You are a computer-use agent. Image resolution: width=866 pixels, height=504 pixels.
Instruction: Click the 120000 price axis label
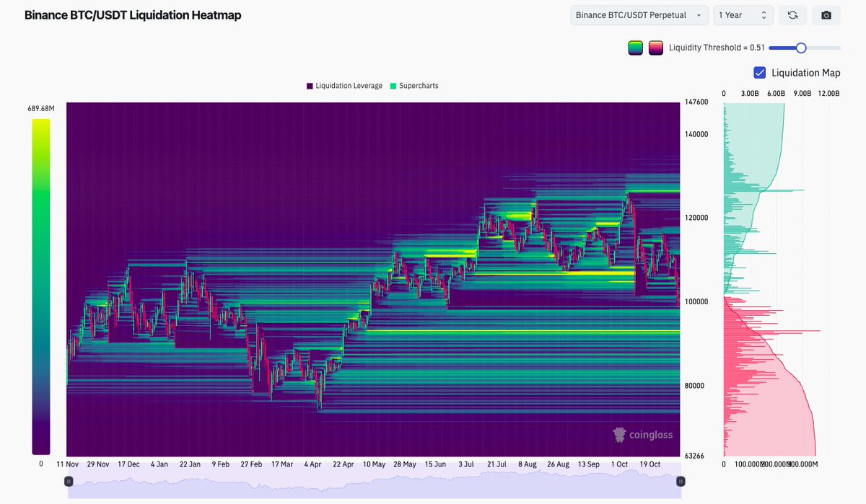[696, 218]
